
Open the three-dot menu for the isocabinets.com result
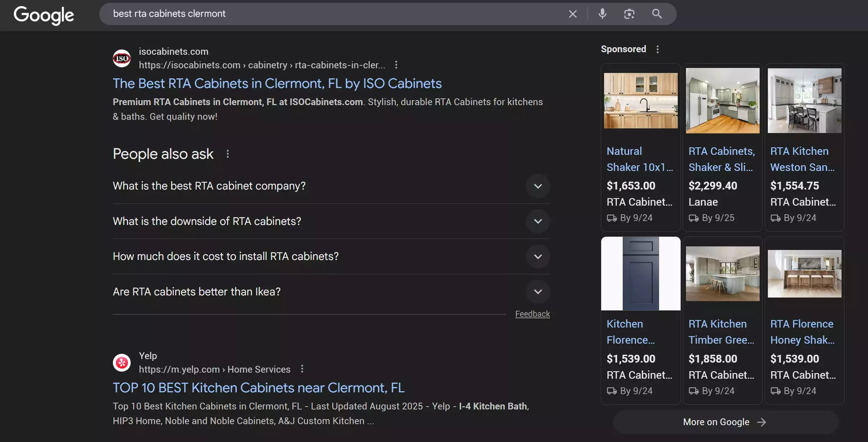(x=396, y=65)
